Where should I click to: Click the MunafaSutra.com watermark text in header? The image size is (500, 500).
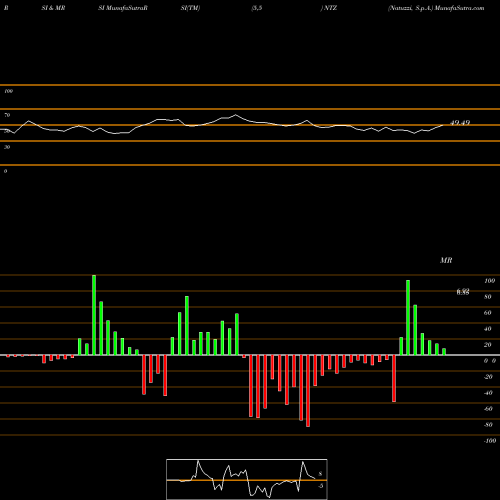point(460,8)
